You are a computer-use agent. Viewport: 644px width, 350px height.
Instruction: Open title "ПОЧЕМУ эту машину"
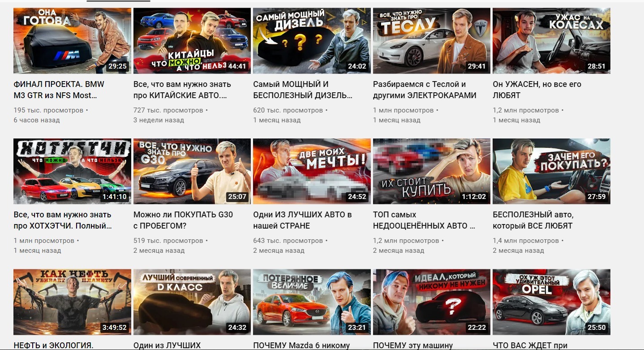point(413,346)
